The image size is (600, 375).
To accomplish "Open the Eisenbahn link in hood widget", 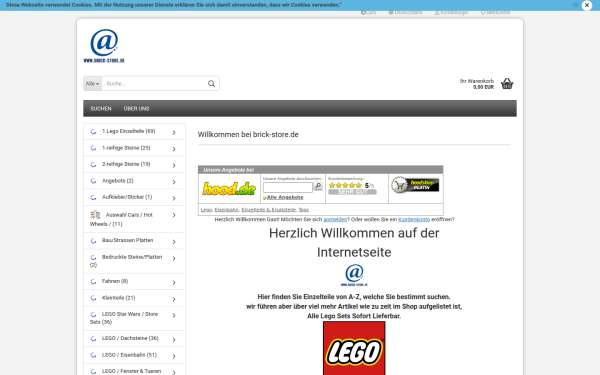I will click(x=227, y=210).
